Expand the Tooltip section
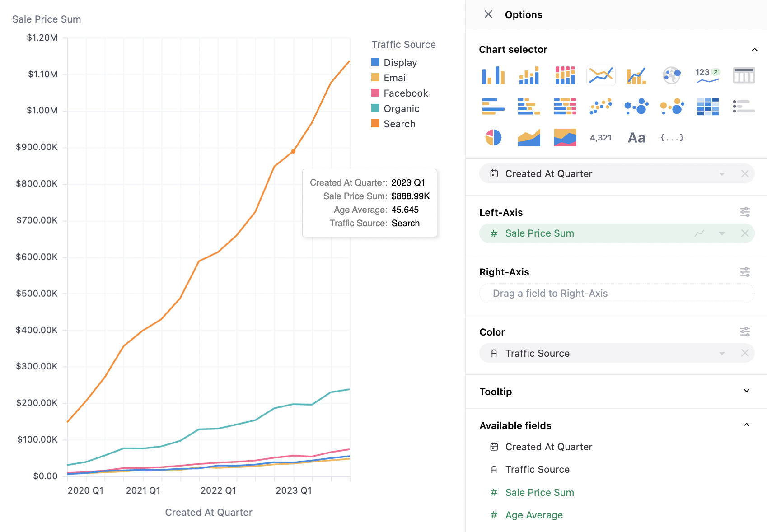The height and width of the screenshot is (532, 767). [x=746, y=391]
